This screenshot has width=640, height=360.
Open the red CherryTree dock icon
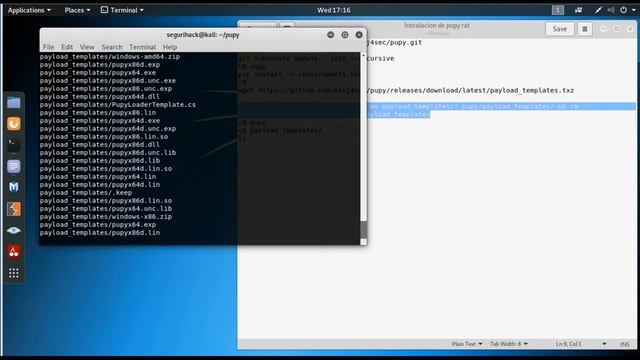click(13, 252)
